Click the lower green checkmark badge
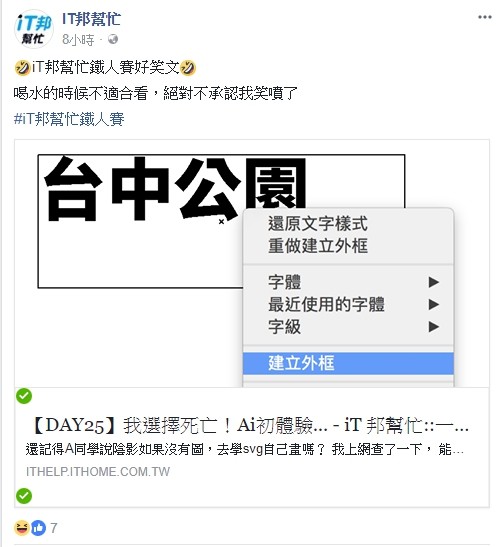Viewport: 499px width, 547px height. pyautogui.click(x=24, y=496)
